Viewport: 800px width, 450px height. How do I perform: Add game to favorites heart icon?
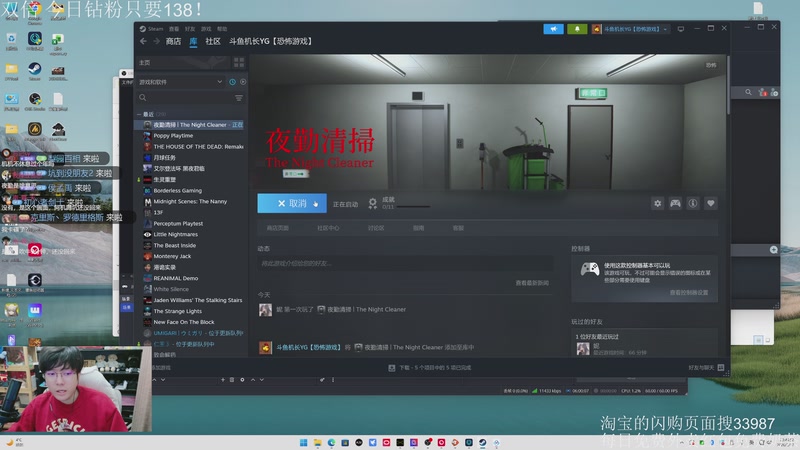[710, 204]
